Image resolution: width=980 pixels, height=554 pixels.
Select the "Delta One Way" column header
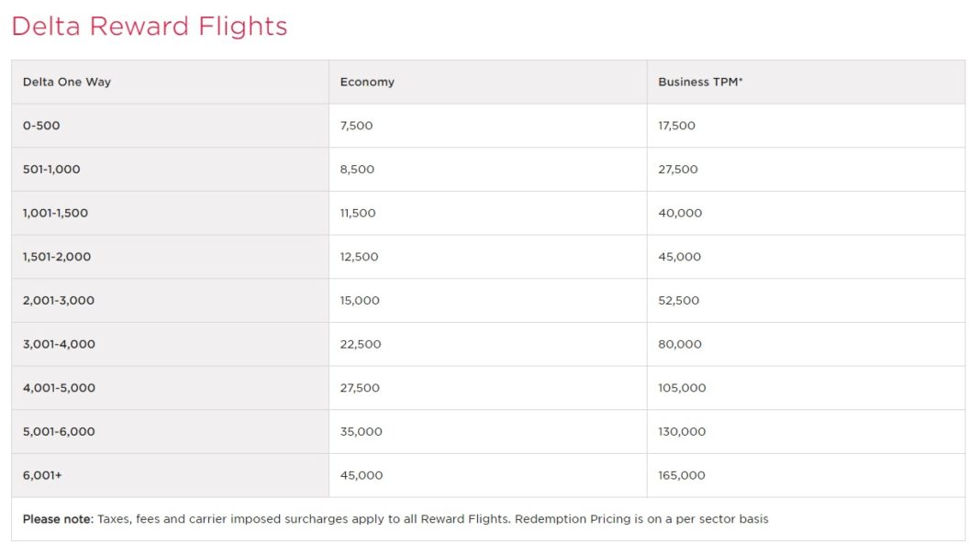67,82
